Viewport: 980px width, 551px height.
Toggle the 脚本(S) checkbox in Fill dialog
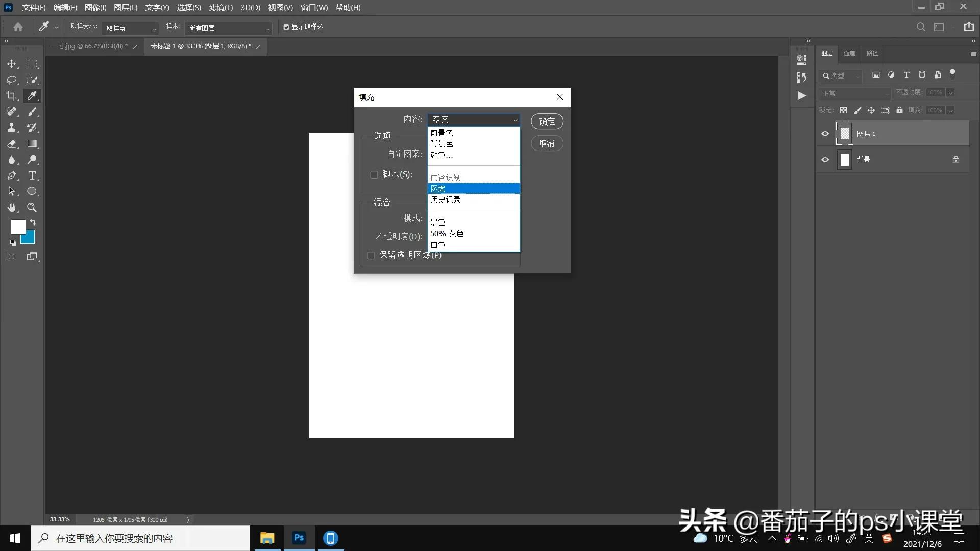[373, 174]
